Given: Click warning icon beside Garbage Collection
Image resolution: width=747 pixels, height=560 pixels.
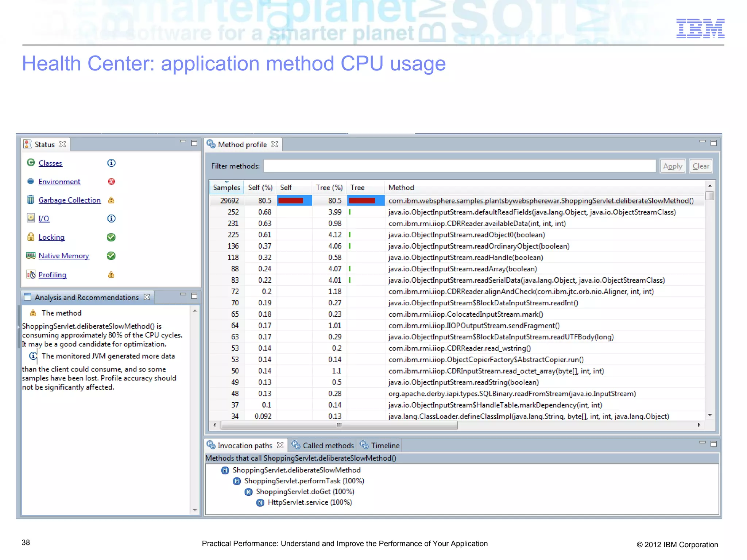Looking at the screenshot, I should coord(111,200).
